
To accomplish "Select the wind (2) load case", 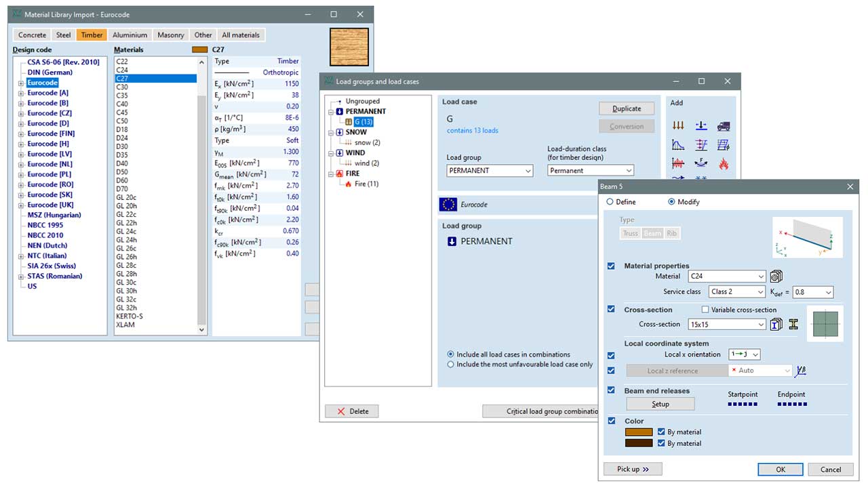I will (x=366, y=163).
